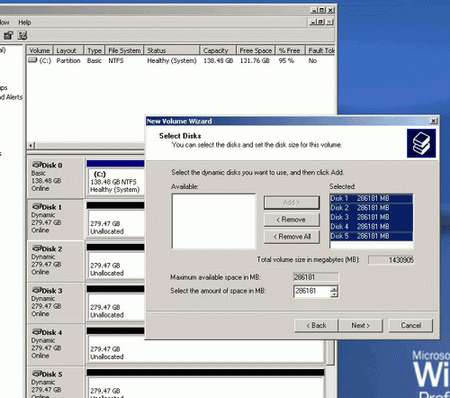Sort by the Free Space column header
Image resolution: width=450 pixels, height=398 pixels.
coord(256,50)
